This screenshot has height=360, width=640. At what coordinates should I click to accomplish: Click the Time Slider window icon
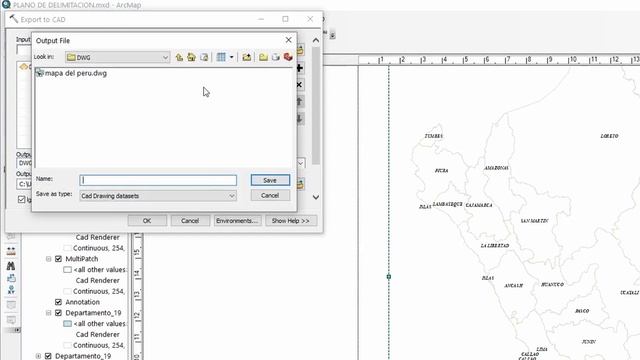[11, 305]
